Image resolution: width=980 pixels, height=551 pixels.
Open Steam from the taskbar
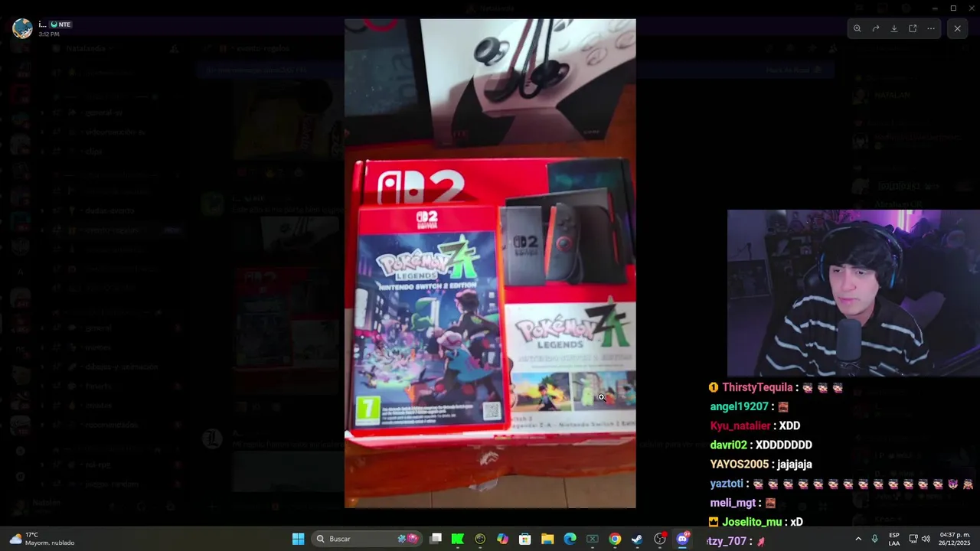637,539
